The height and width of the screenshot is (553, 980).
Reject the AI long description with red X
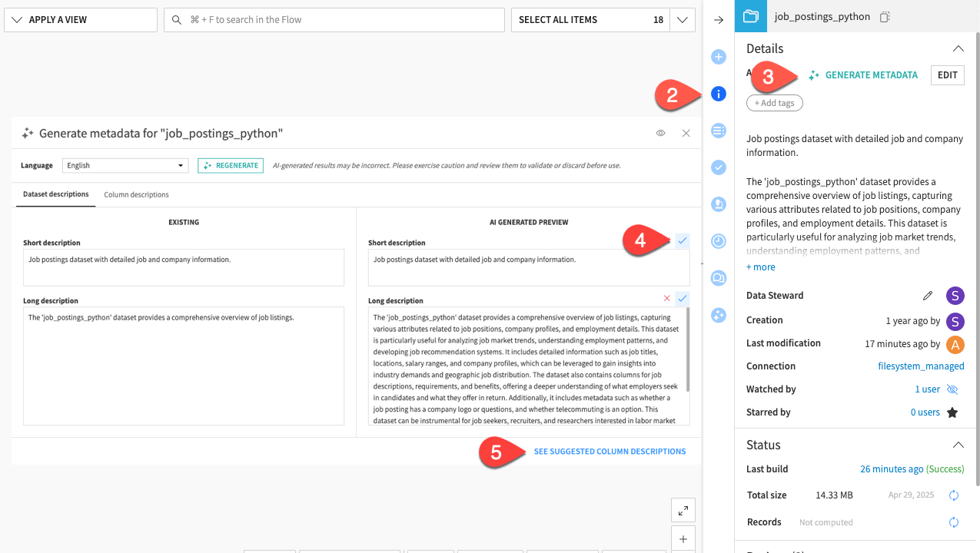666,299
